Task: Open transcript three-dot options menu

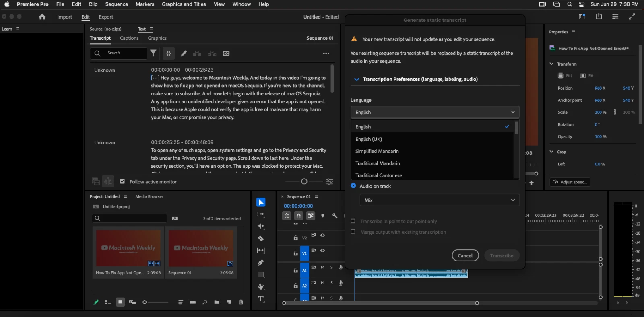Action: (326, 54)
